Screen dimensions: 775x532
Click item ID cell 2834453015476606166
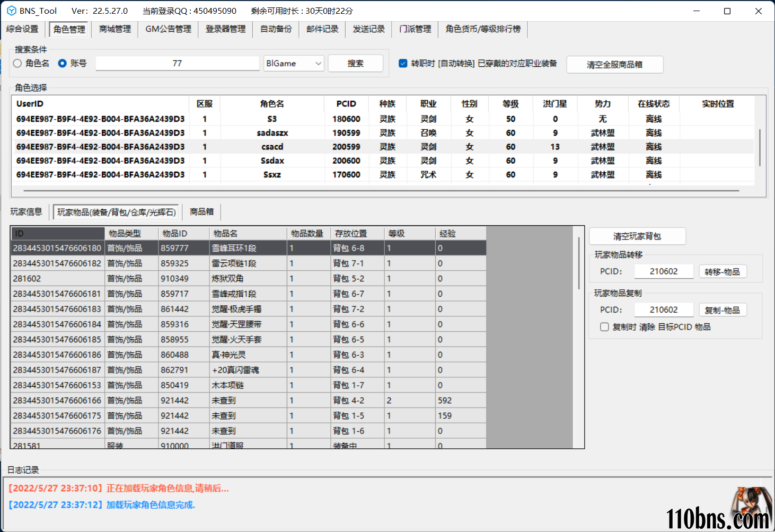(x=58, y=401)
